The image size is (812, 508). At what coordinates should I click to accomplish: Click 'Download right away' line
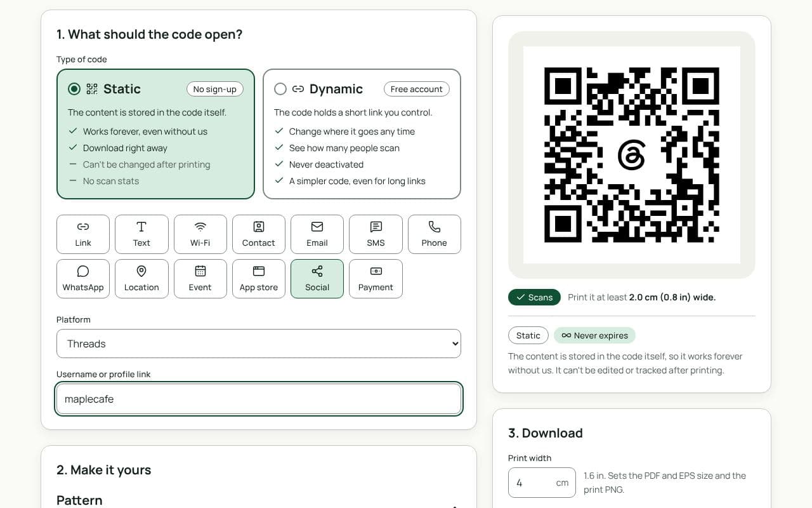(125, 148)
